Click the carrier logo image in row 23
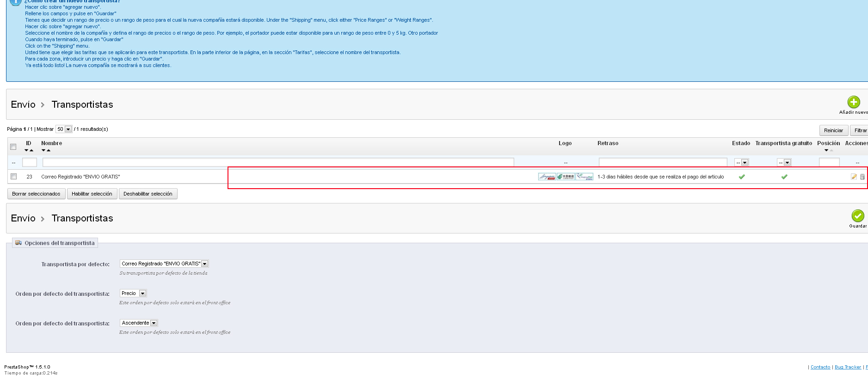 (x=566, y=177)
